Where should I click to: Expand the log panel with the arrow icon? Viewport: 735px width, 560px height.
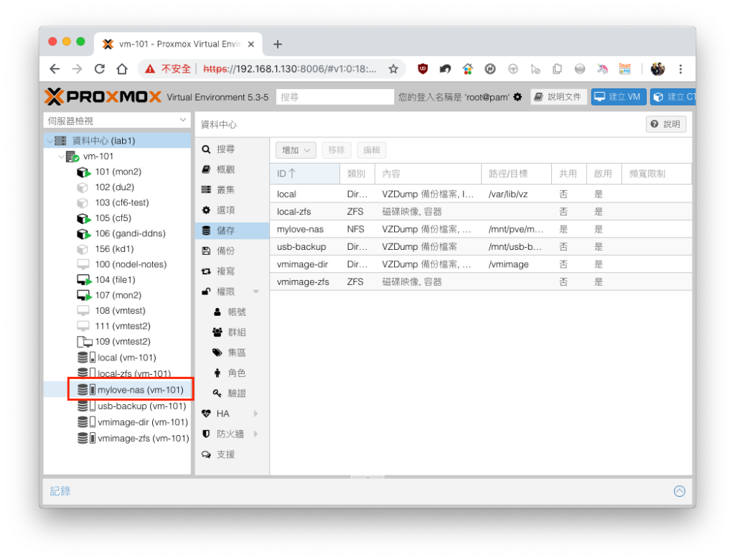coord(679,491)
